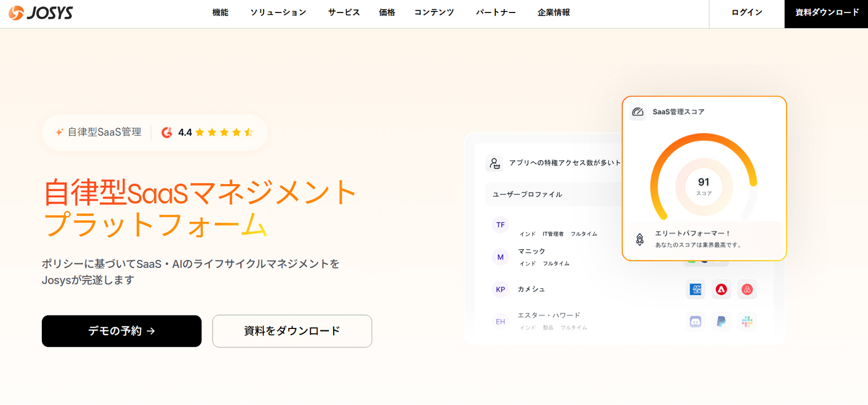Open the ソリューション menu
The height and width of the screenshot is (405, 868).
point(278,12)
